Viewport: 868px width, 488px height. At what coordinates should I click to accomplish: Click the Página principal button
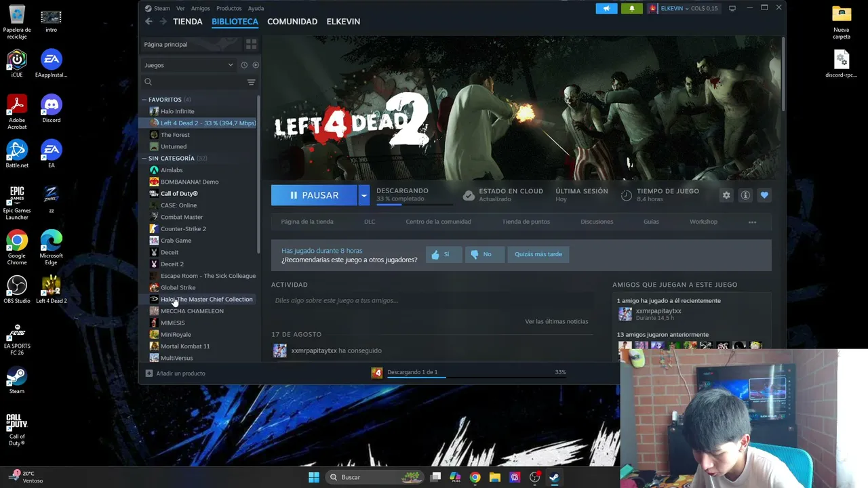click(x=191, y=44)
